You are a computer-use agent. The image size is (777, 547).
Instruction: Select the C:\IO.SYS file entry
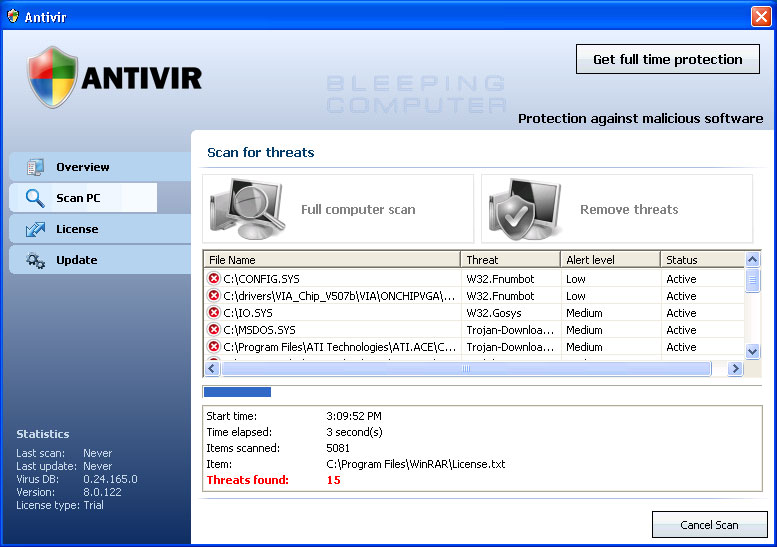[x=474, y=313]
